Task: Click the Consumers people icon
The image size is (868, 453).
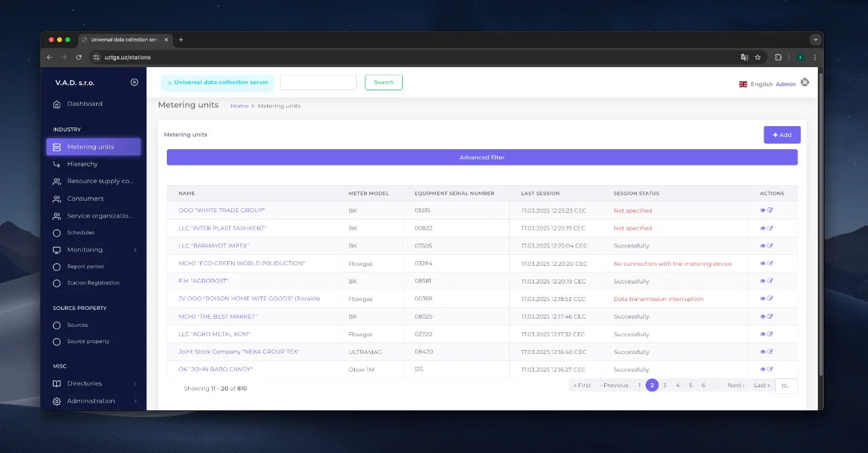Action: tap(57, 199)
